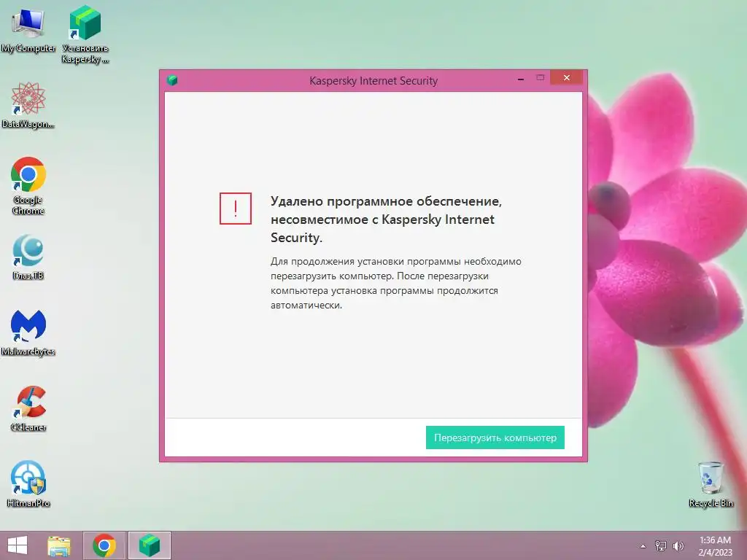This screenshot has height=560, width=747.
Task: Click the red exclamation warning icon
Action: [236, 209]
